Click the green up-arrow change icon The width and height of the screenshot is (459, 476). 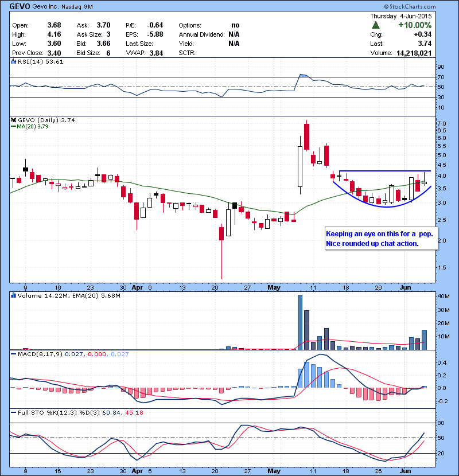tap(376, 25)
